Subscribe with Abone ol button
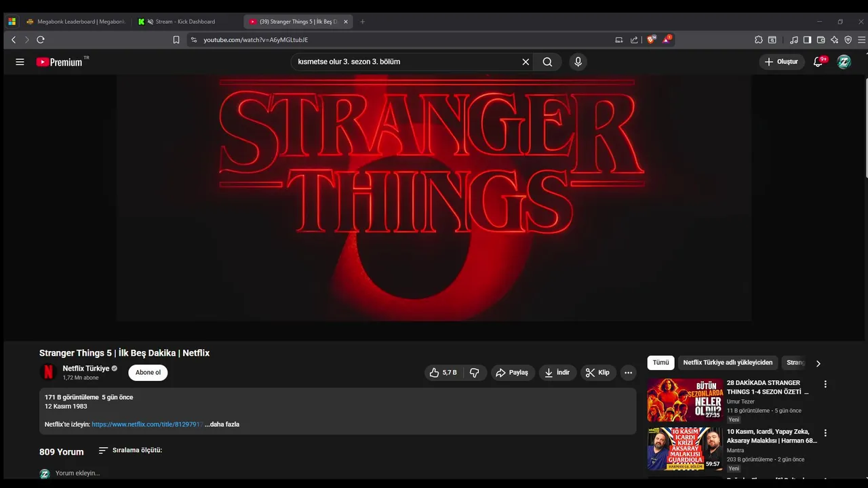The width and height of the screenshot is (868, 488). (148, 372)
